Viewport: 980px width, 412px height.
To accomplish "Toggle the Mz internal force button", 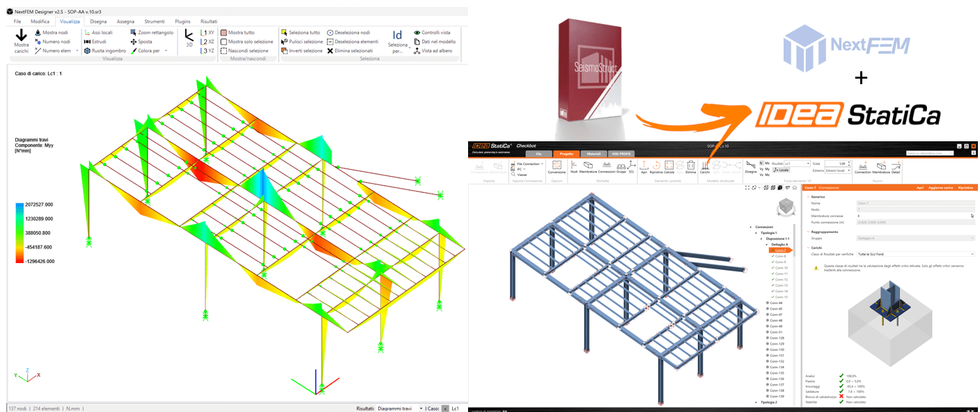I will (x=768, y=175).
